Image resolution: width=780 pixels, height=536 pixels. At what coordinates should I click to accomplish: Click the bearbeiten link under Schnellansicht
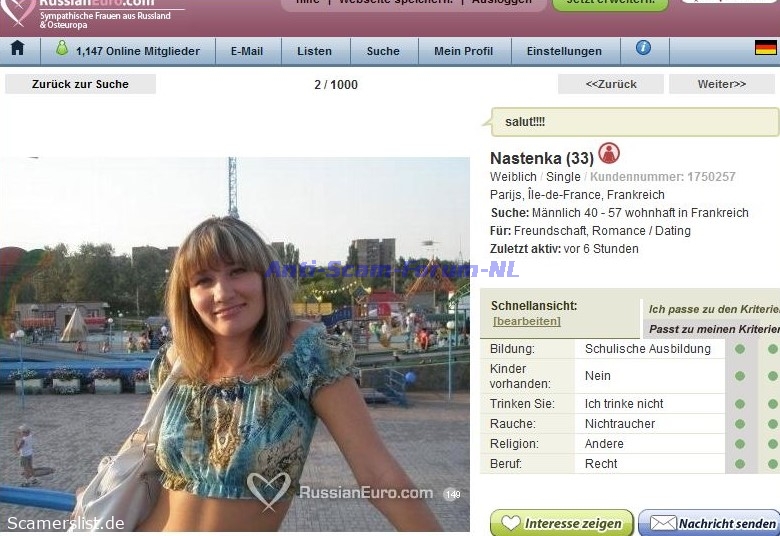point(526,321)
